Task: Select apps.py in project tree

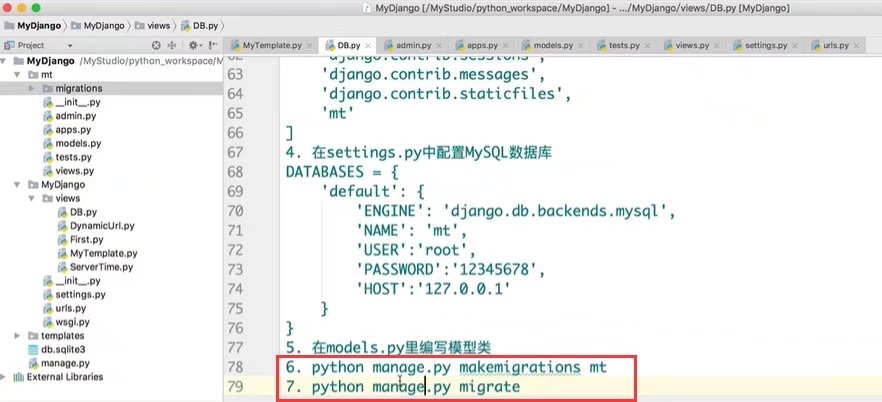Action: 73,130
